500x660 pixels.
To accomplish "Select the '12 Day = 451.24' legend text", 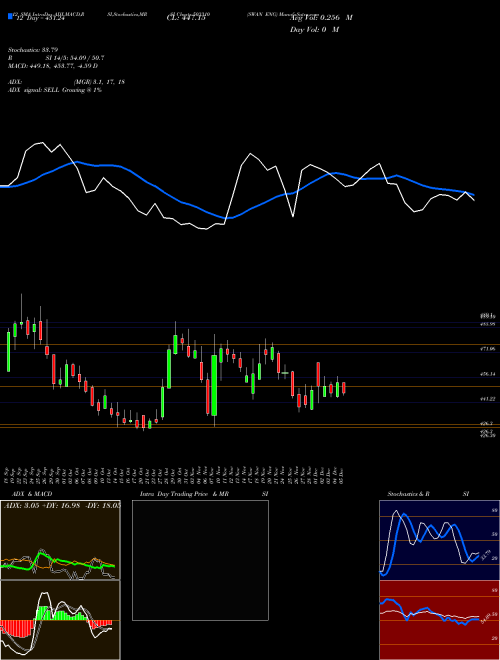I will coord(39,18).
